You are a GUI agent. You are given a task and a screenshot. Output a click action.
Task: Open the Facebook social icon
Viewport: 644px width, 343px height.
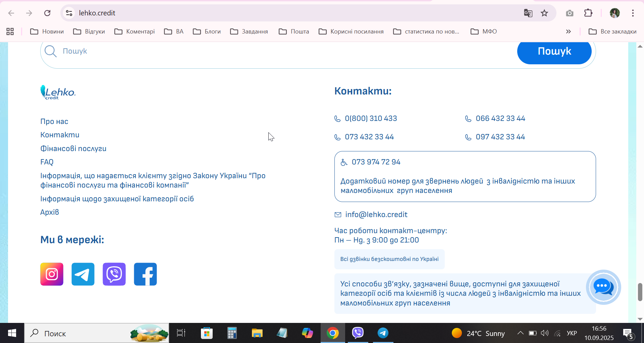[x=145, y=274]
